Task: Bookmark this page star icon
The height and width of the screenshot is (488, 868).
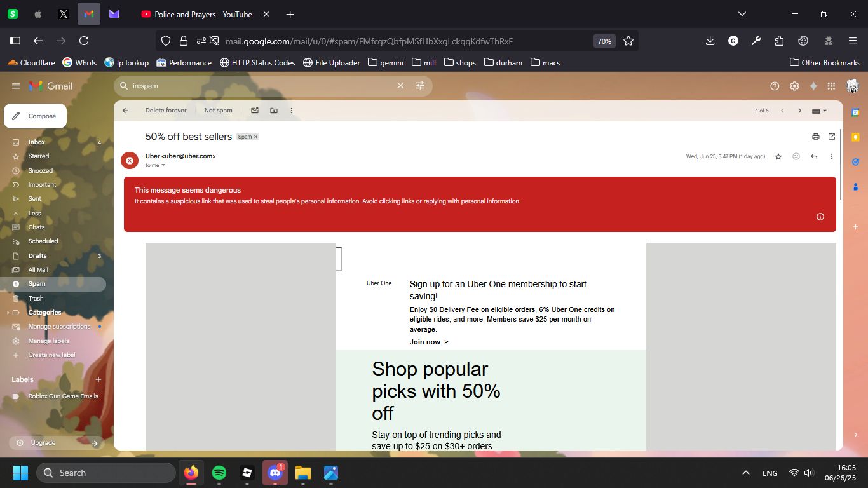Action: click(x=628, y=41)
